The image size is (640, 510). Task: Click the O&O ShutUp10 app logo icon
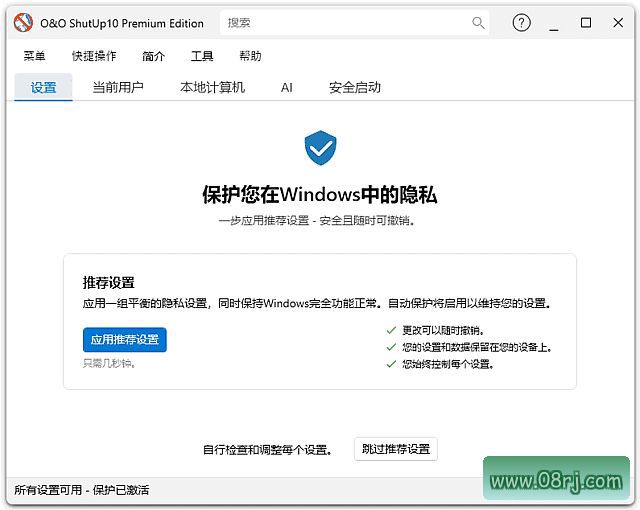(23, 22)
